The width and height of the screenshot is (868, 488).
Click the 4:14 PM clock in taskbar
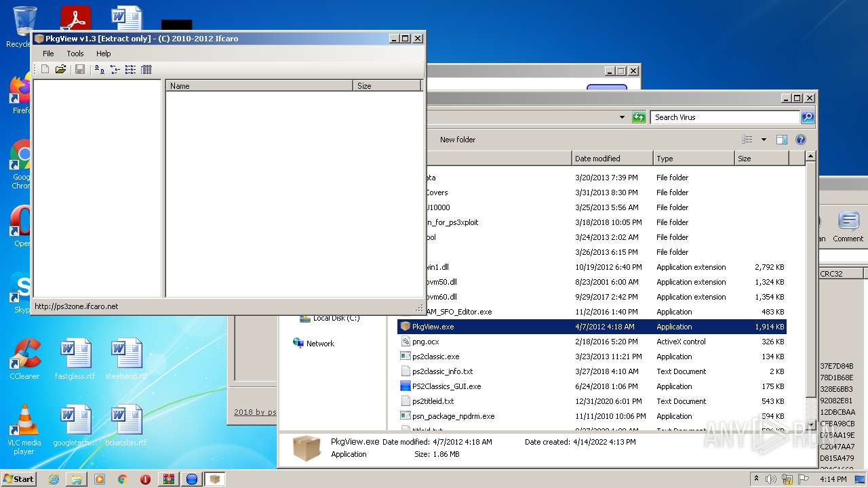point(833,479)
